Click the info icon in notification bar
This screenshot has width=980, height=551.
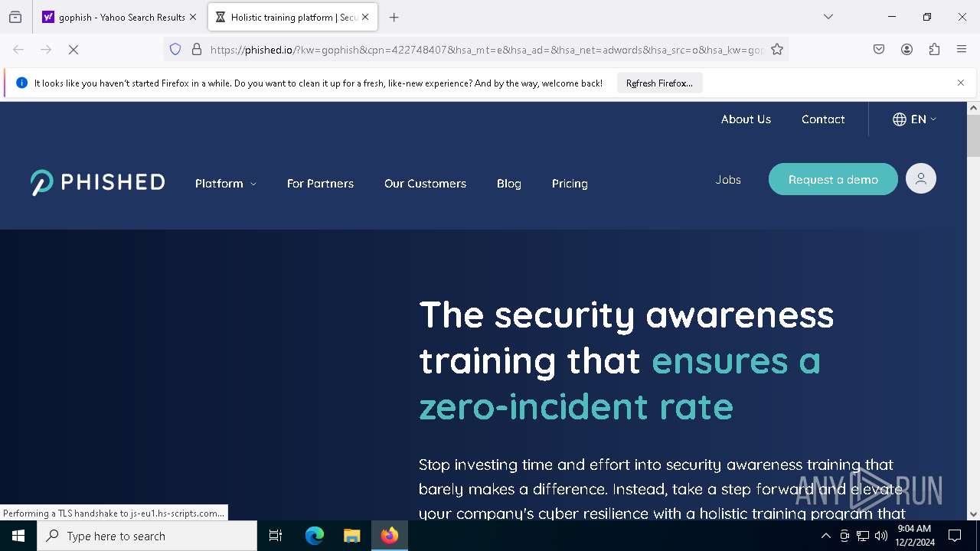(x=21, y=83)
